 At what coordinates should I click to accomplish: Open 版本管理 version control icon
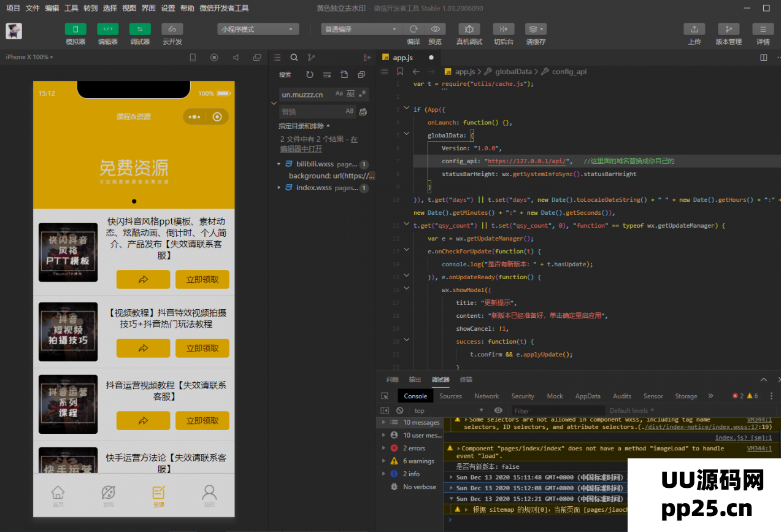tap(728, 29)
